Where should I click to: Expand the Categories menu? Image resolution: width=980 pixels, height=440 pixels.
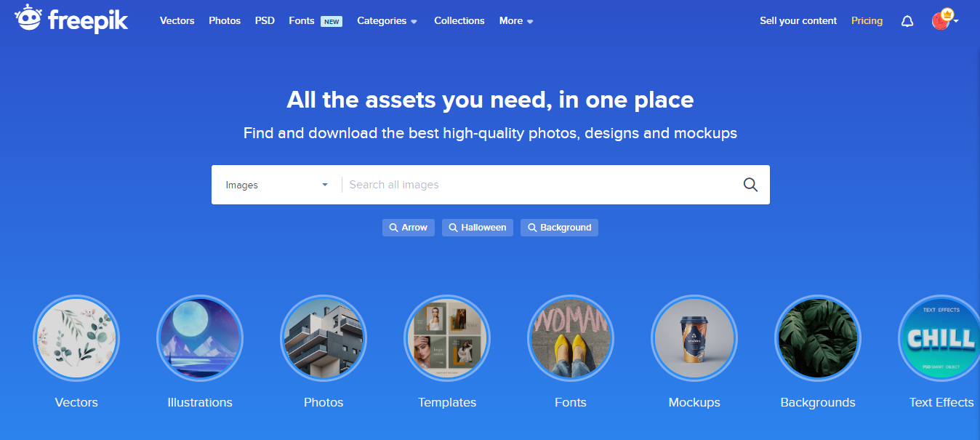click(x=387, y=21)
